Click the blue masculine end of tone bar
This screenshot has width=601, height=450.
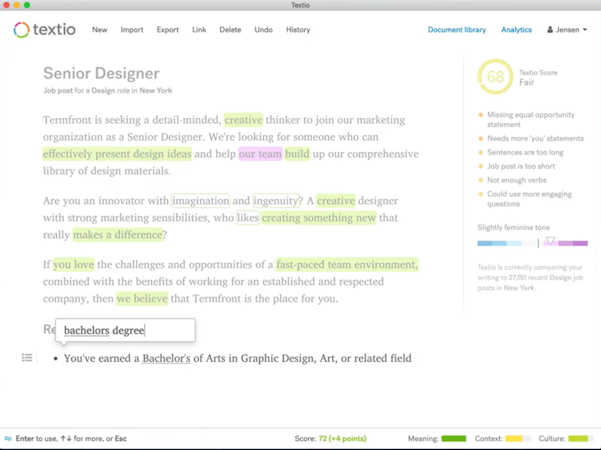pyautogui.click(x=484, y=243)
